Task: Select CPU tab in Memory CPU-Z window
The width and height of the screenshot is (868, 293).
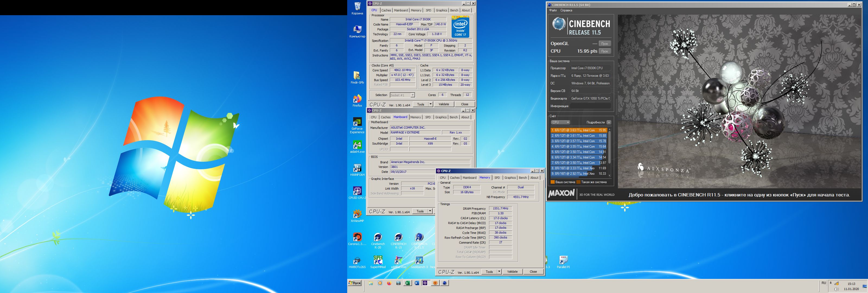Action: coord(442,178)
